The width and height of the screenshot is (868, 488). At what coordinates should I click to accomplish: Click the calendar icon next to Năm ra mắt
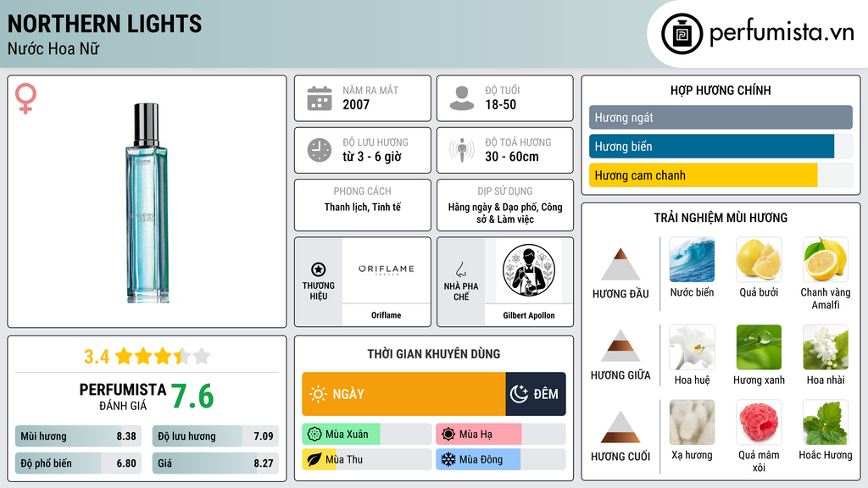320,98
